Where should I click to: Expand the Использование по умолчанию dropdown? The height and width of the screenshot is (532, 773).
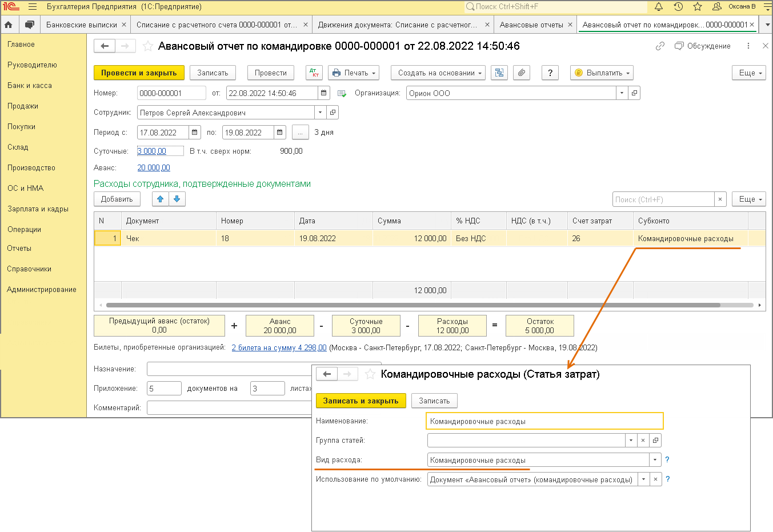pyautogui.click(x=643, y=479)
